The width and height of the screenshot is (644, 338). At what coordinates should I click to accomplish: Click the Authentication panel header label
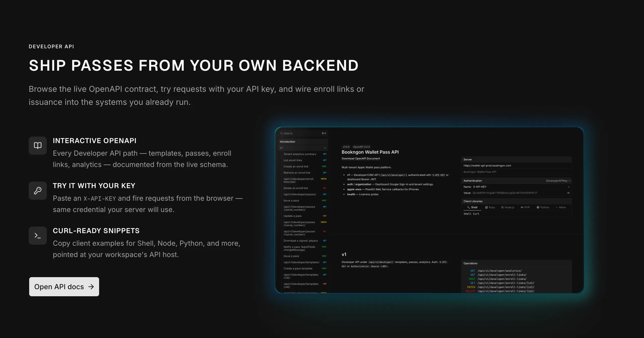[473, 181]
